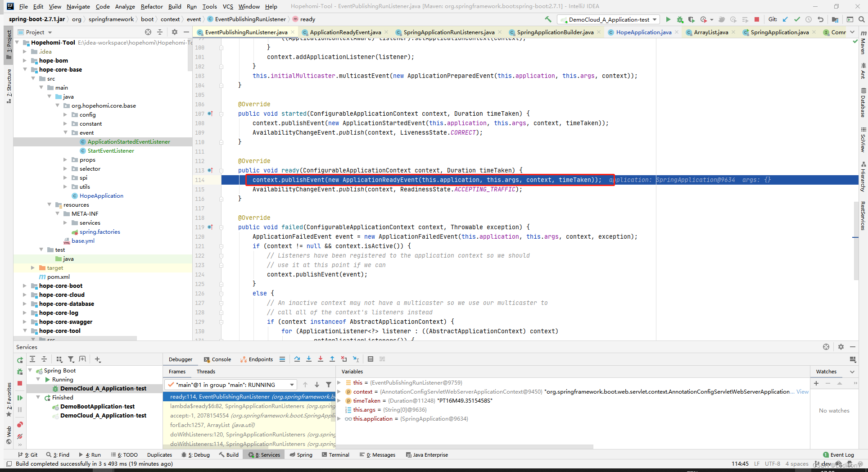The width and height of the screenshot is (868, 472).
Task: Toggle the breakpoint gutter at line 114
Action: 211,180
